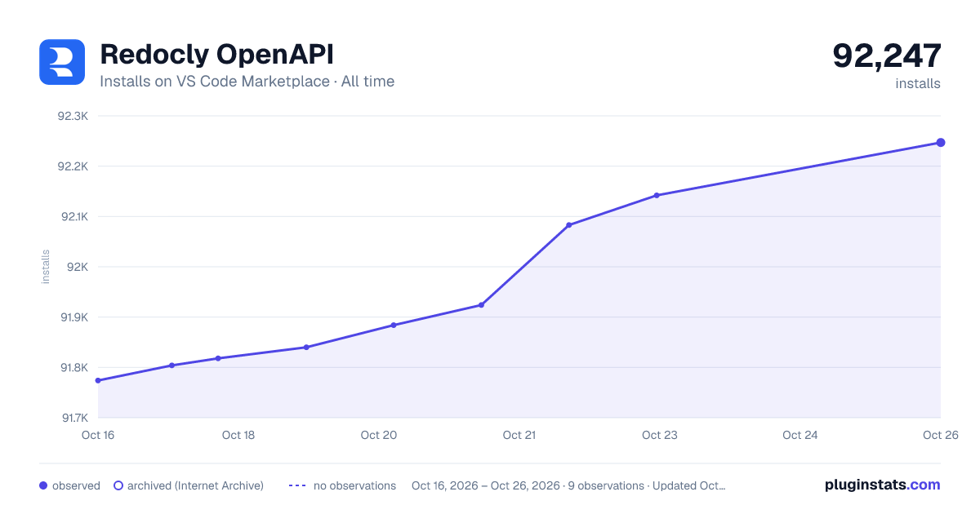Click the Installs on VS Code Marketplace subtitle
Screen dimensions: 980x514
[x=247, y=82]
